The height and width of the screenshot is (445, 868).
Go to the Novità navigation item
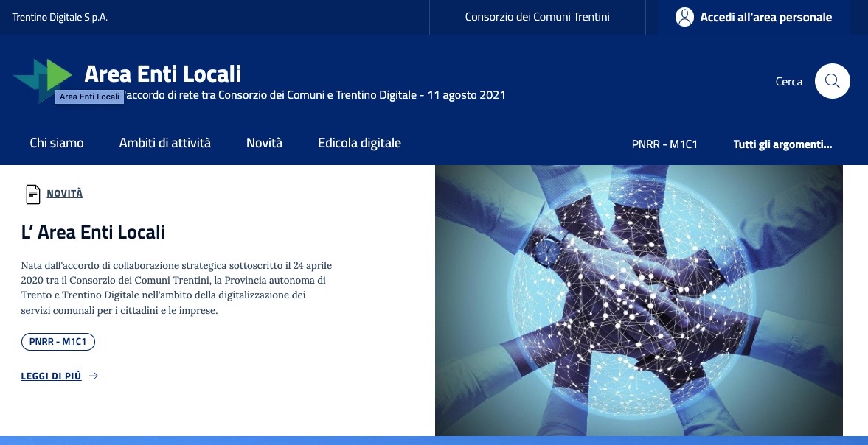point(264,143)
